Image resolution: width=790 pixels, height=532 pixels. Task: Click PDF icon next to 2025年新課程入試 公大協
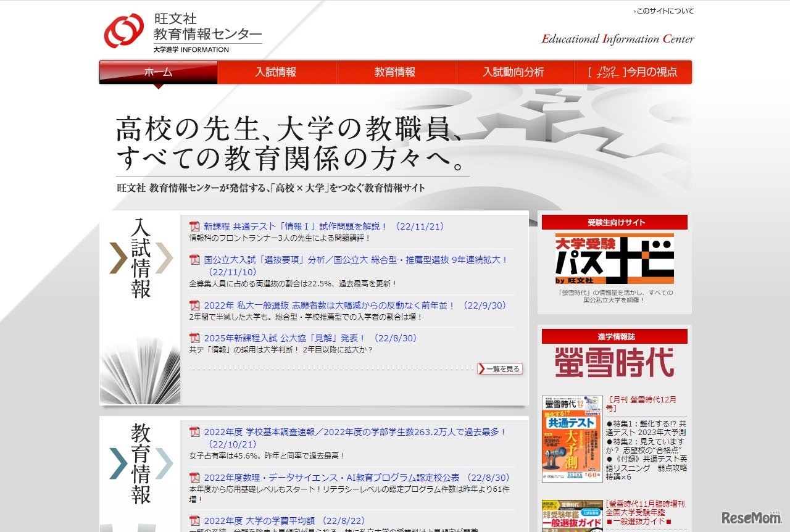pos(194,338)
